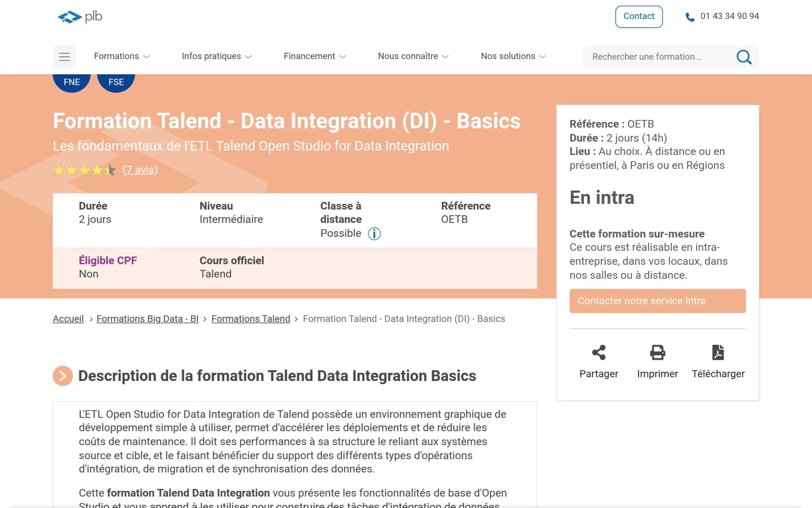
Task: Open Formations Big Data - BI breadcrumb
Action: click(147, 319)
